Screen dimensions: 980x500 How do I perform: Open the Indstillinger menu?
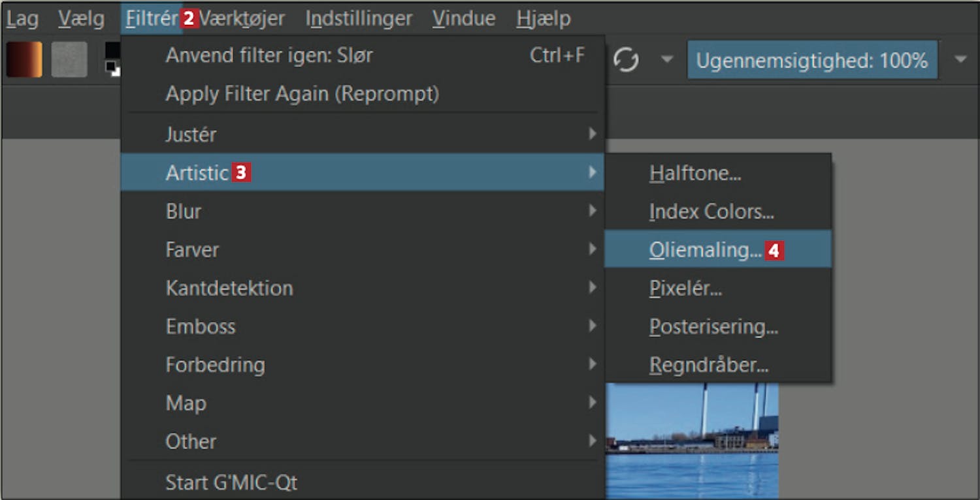[x=359, y=19]
